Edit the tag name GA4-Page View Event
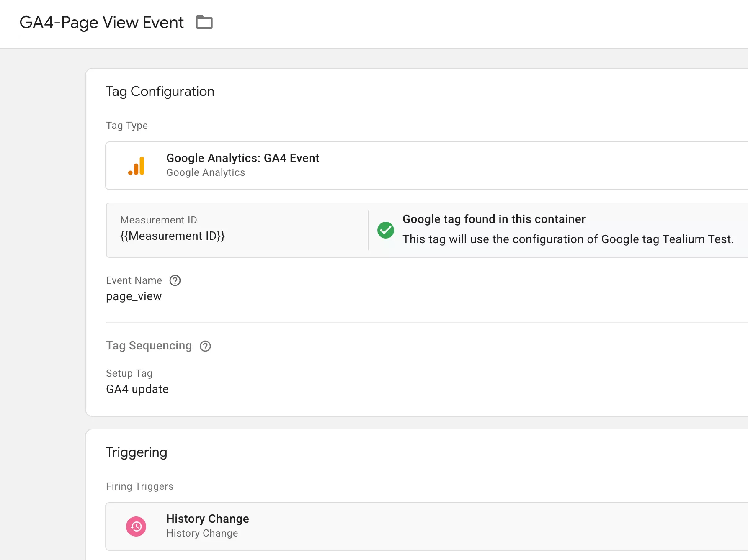 pyautogui.click(x=102, y=23)
